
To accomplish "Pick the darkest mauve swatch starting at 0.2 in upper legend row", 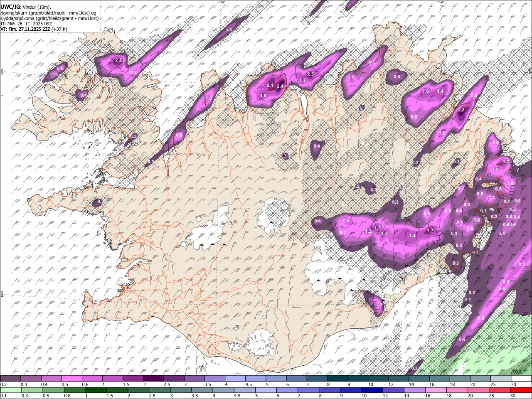I will 10,379.
